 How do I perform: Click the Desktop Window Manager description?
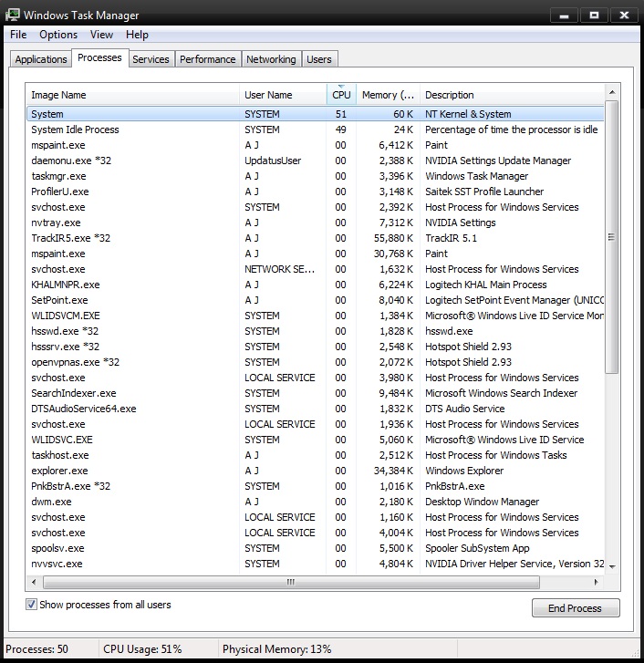pyautogui.click(x=482, y=502)
